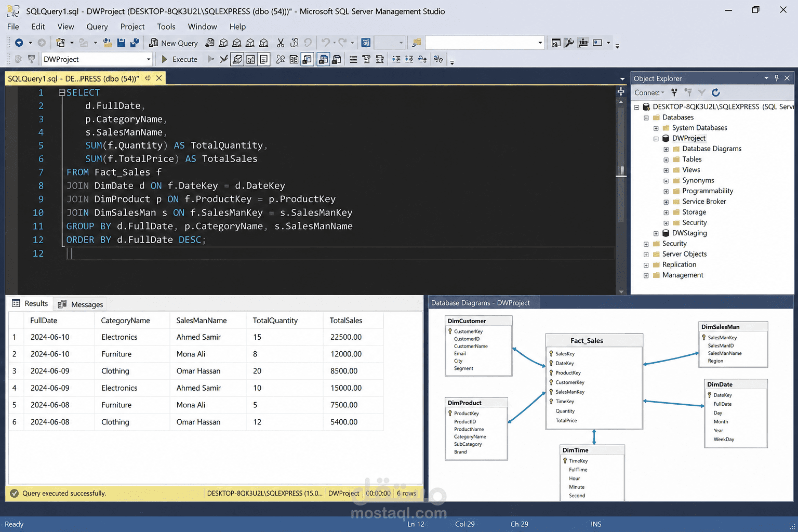The width and height of the screenshot is (798, 532).
Task: Expand the Tables folder node
Action: pyautogui.click(x=666, y=159)
